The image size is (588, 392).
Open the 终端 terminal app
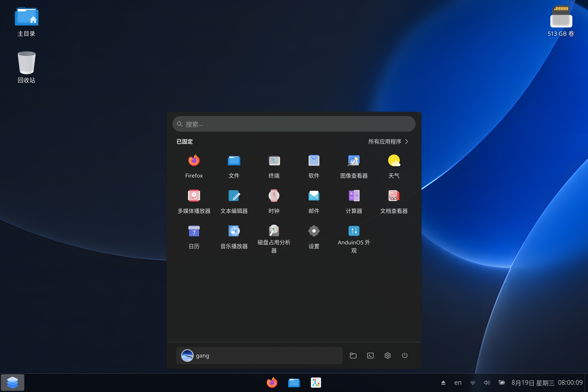274,166
